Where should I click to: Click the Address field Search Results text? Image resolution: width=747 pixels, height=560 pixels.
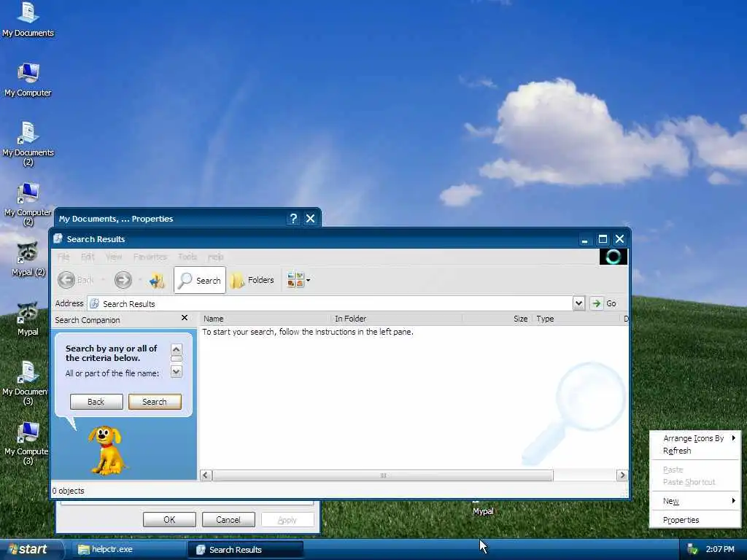(128, 304)
